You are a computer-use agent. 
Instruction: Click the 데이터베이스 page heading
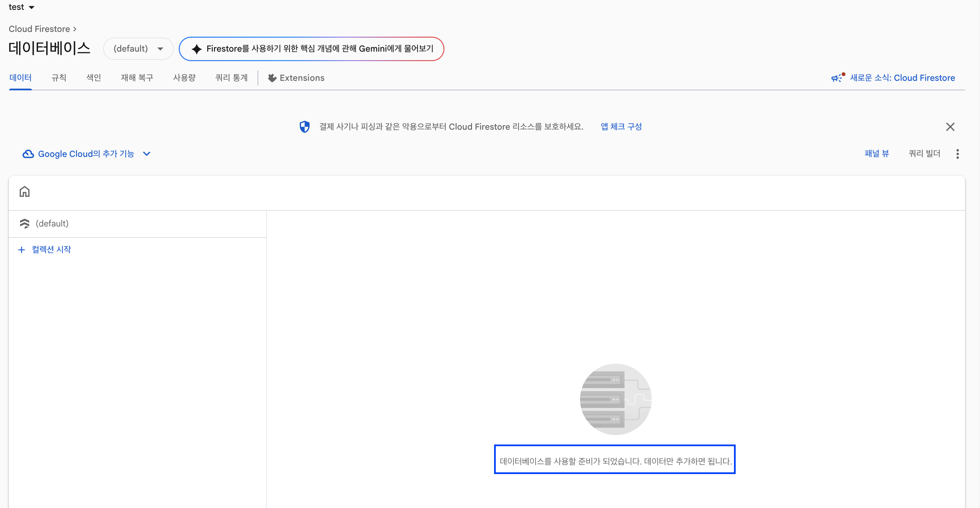pyautogui.click(x=50, y=48)
